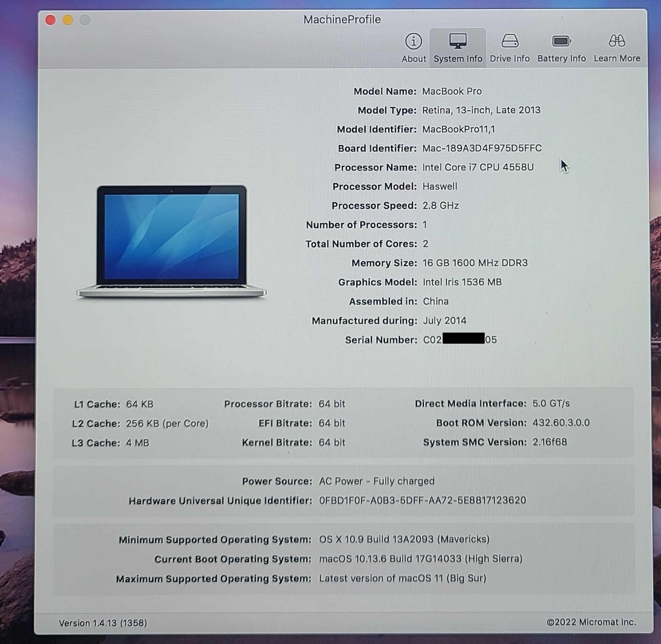This screenshot has width=661, height=644.
Task: Show Battery Info via battery icon
Action: pos(561,42)
